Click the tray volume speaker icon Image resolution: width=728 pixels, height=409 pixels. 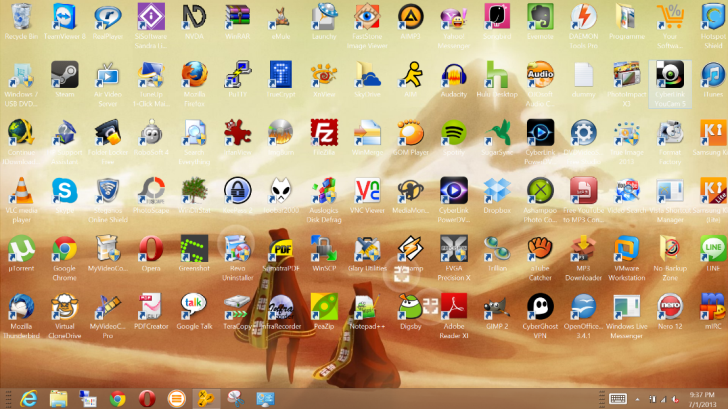(x=675, y=399)
